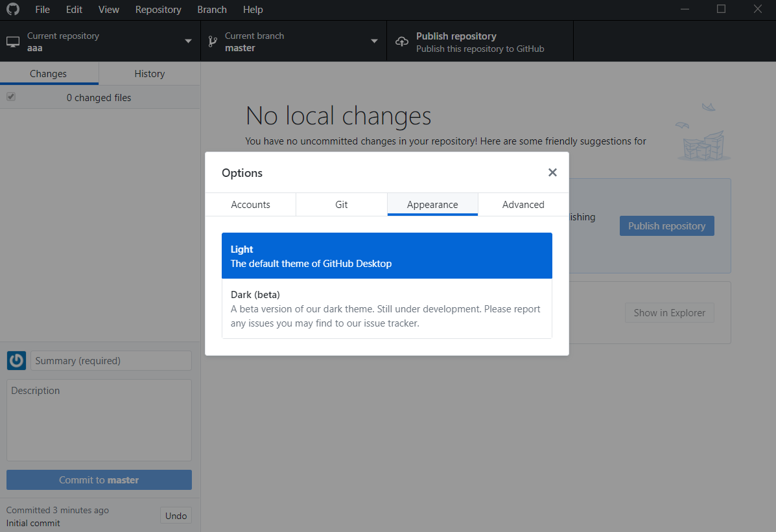Select the Light theme option
This screenshot has height=532, width=776.
[386, 256]
